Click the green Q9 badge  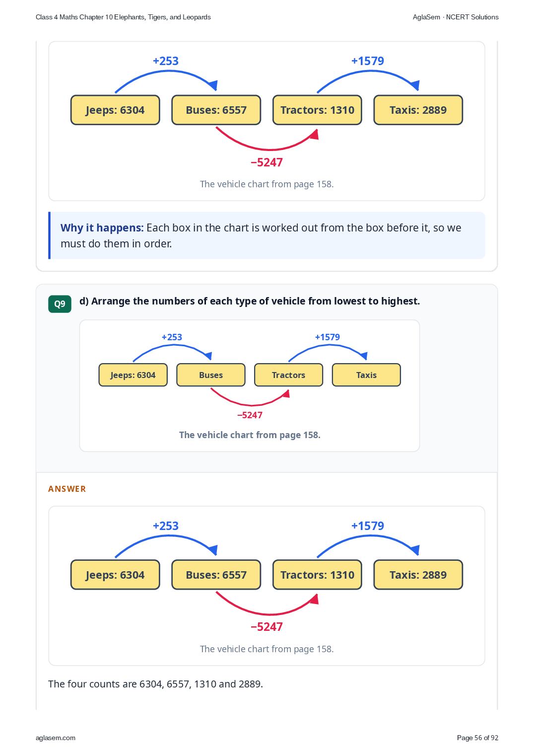(x=60, y=304)
